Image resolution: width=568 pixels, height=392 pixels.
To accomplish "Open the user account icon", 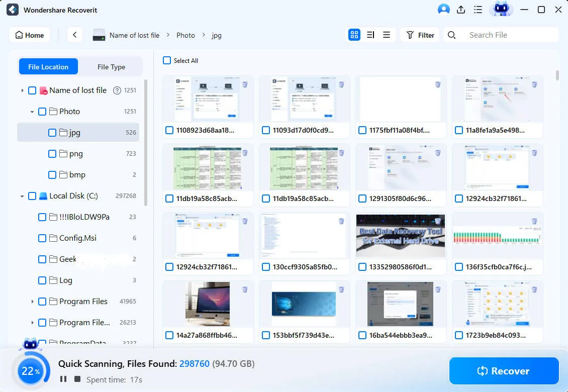I will click(x=444, y=9).
